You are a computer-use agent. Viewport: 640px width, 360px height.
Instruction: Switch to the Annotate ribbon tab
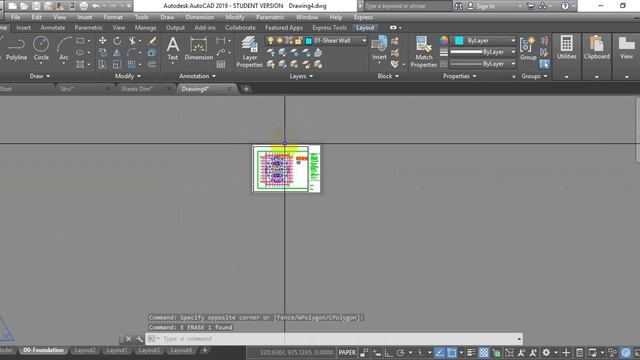[x=53, y=28]
